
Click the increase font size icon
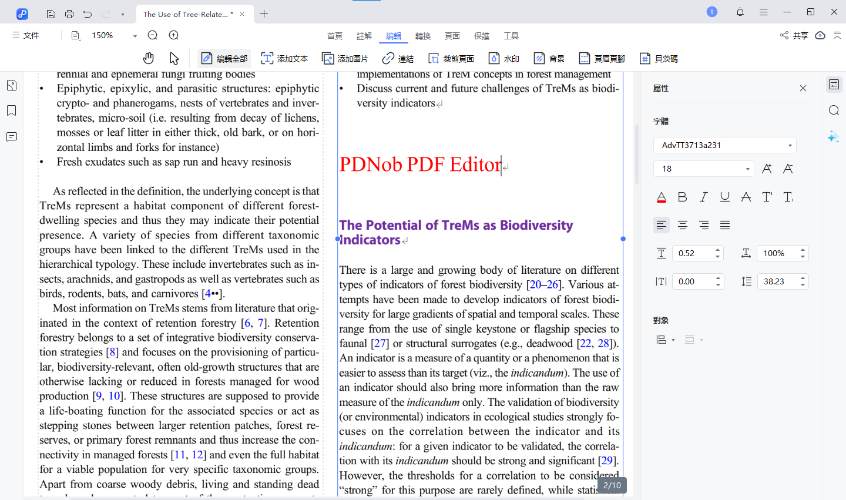tap(767, 169)
